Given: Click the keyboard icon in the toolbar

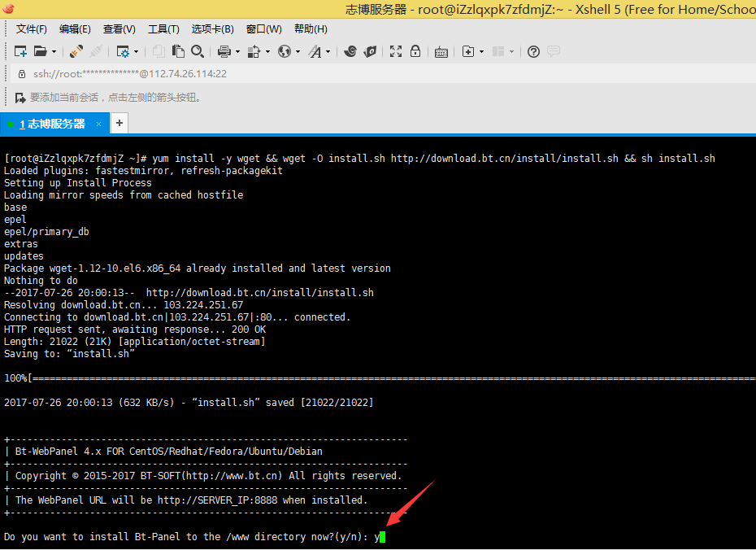Looking at the screenshot, I should [x=441, y=51].
